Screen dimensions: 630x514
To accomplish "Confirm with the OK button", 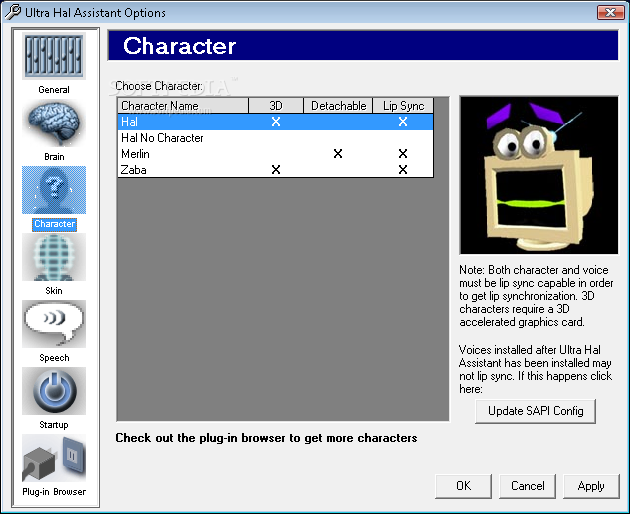I will pyautogui.click(x=464, y=486).
